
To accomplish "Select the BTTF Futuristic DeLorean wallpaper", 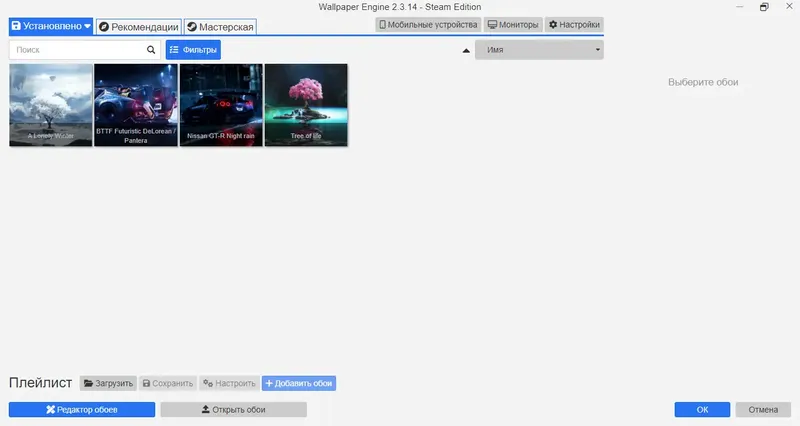I will coord(136,105).
